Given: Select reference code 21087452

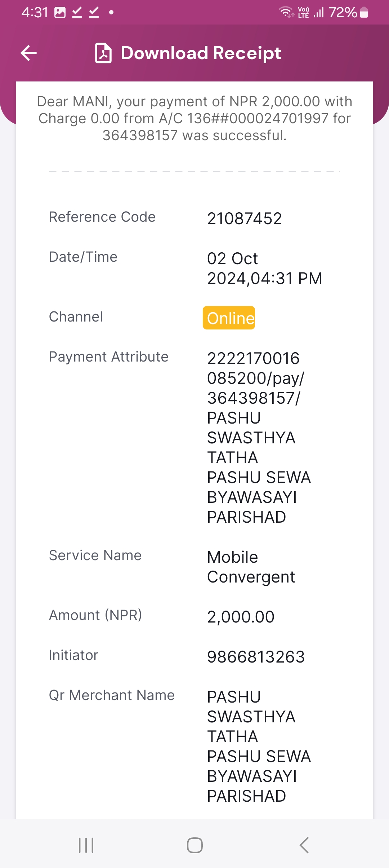Looking at the screenshot, I should coord(245,218).
